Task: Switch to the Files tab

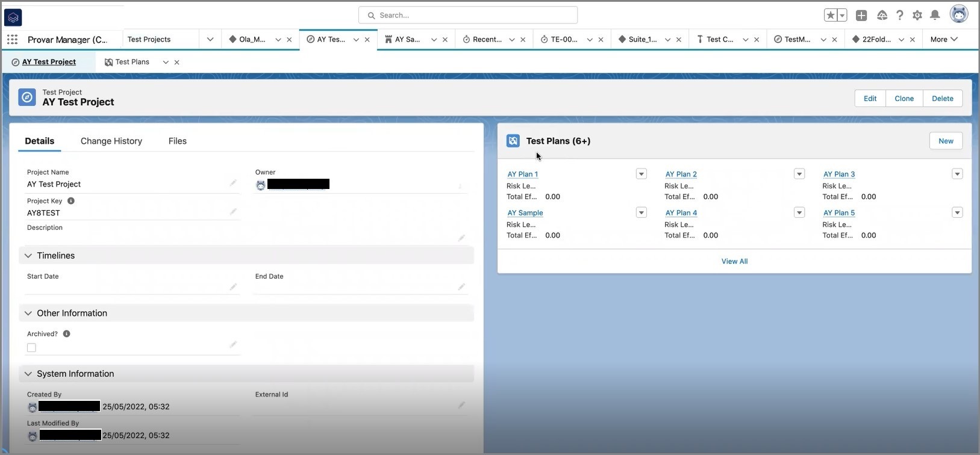Action: (178, 141)
